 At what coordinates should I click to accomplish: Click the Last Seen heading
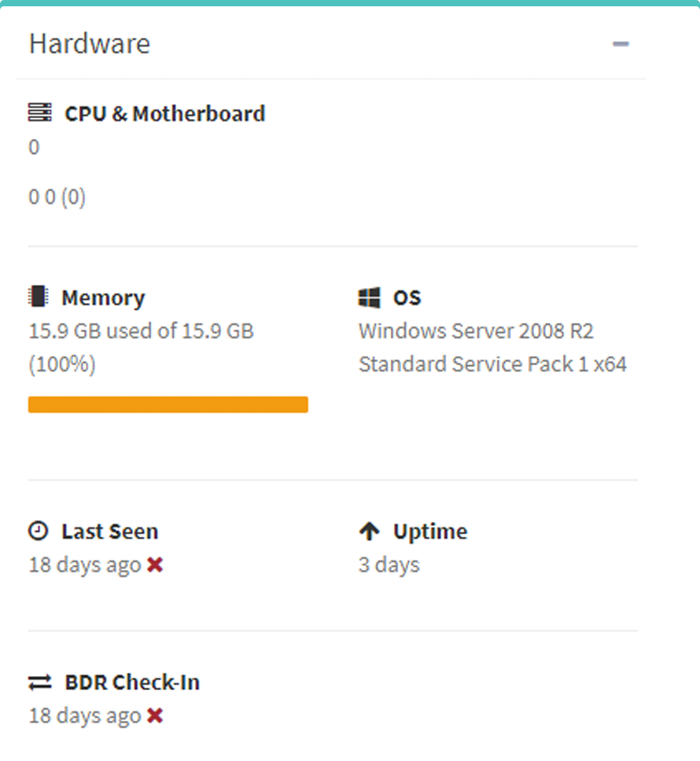109,532
